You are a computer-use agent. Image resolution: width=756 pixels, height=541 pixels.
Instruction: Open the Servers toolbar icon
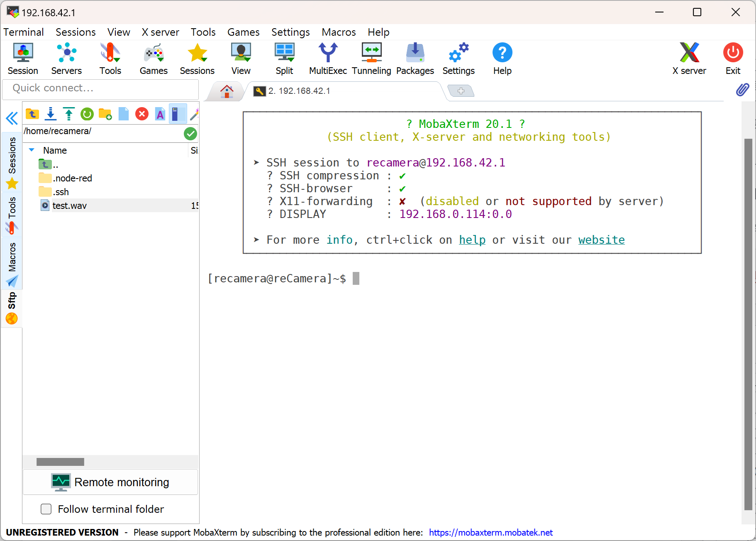(66, 59)
